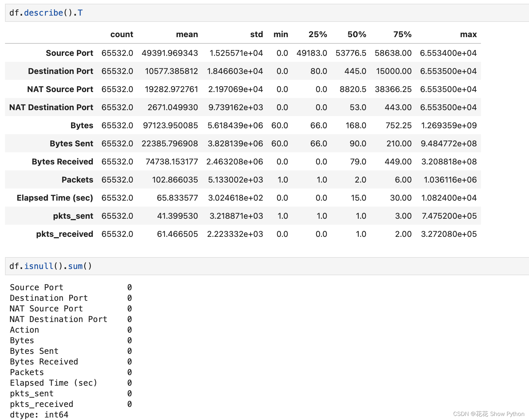Screen dimensions: 529x420
Task: Click Bytes std value 5.618439e+06
Action: (x=235, y=125)
